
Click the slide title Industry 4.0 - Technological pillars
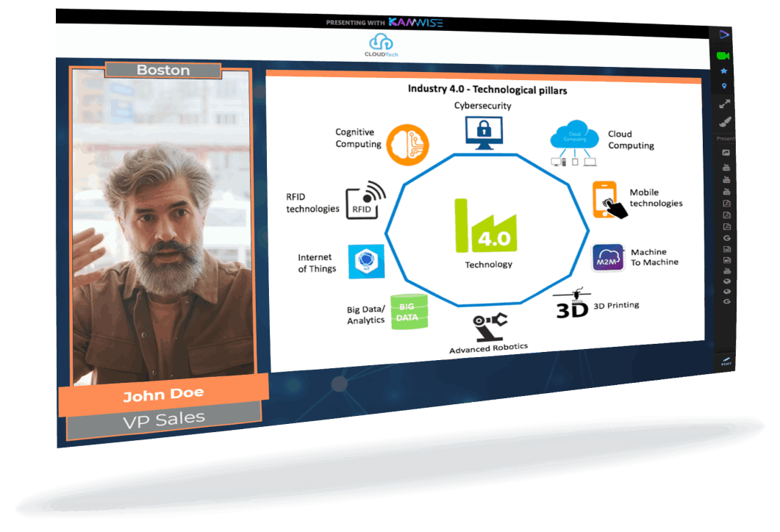pos(487,90)
